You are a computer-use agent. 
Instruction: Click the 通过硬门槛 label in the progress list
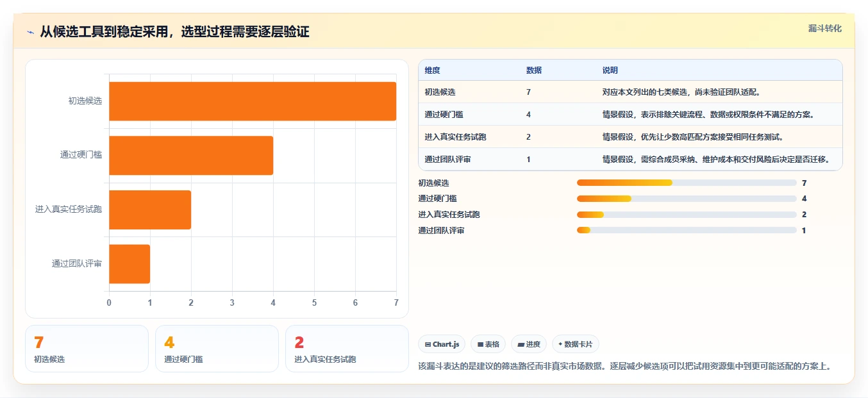[438, 199]
